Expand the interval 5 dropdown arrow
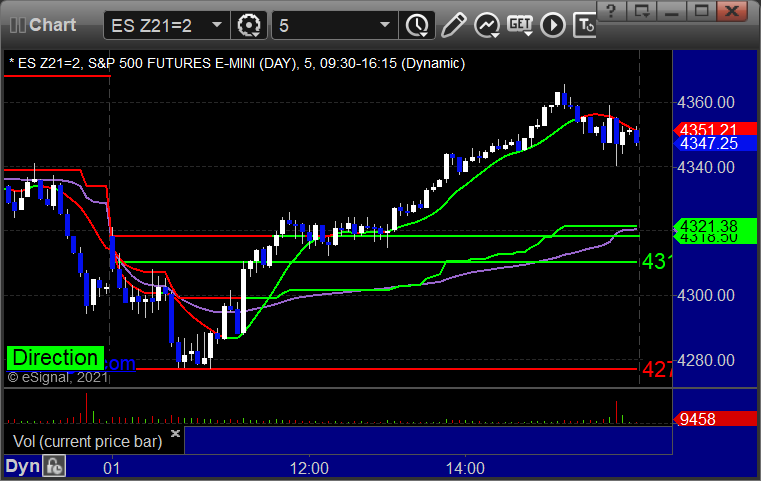This screenshot has height=481, width=761. (385, 25)
